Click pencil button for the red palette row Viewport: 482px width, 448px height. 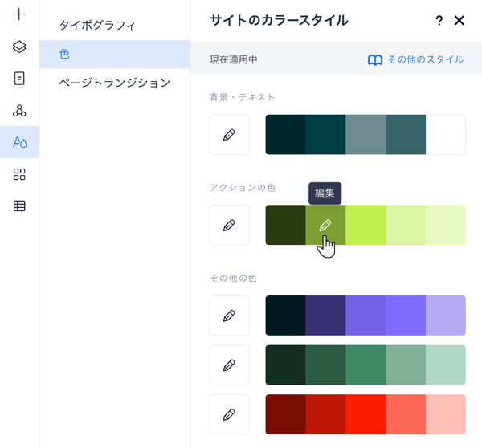[229, 414]
